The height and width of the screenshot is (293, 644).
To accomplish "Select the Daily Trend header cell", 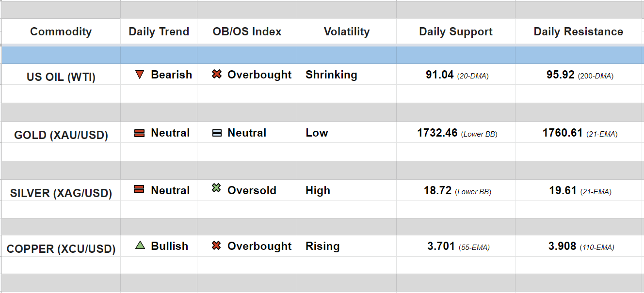I will (x=159, y=32).
